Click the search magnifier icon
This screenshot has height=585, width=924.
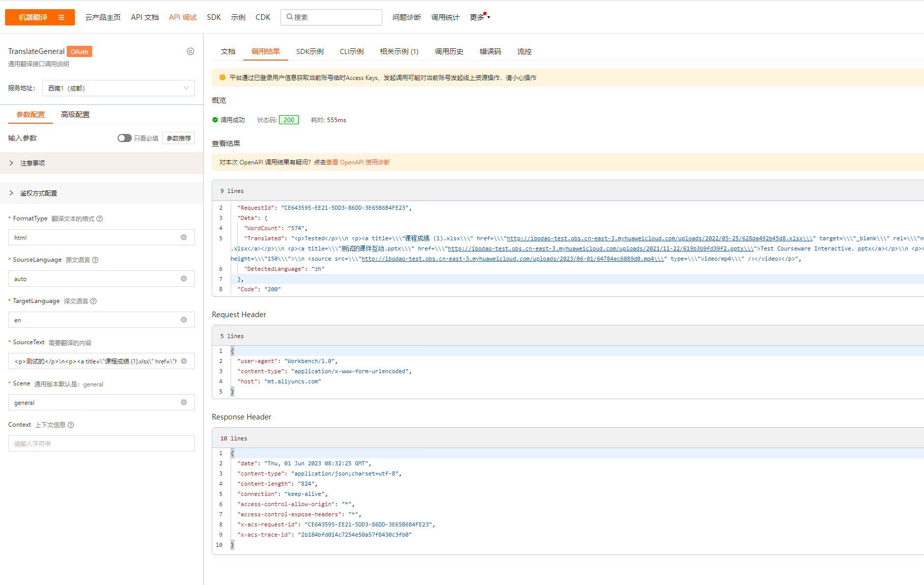pos(289,17)
